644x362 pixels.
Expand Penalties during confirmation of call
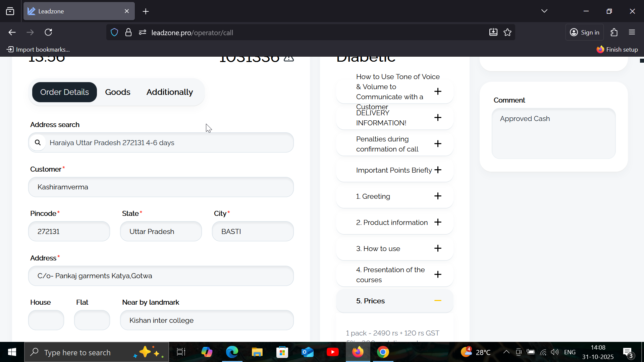pos(438,144)
